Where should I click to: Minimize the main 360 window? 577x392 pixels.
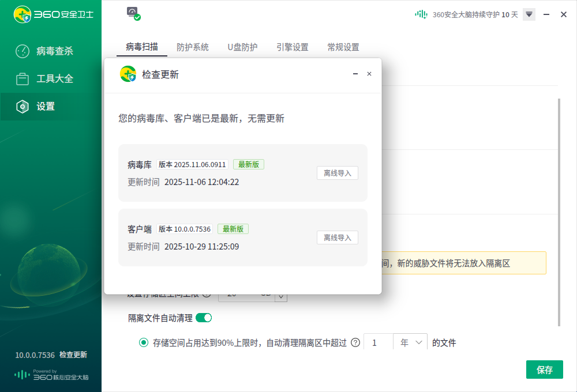point(546,14)
